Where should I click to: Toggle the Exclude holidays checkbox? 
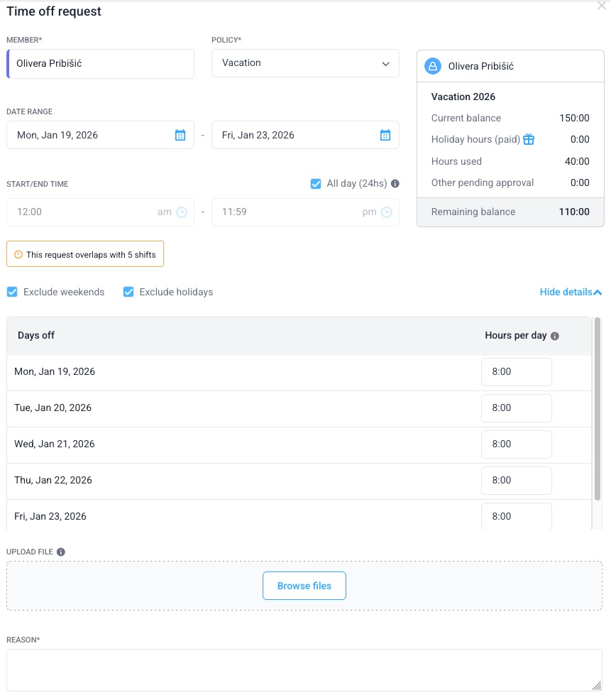tap(128, 292)
